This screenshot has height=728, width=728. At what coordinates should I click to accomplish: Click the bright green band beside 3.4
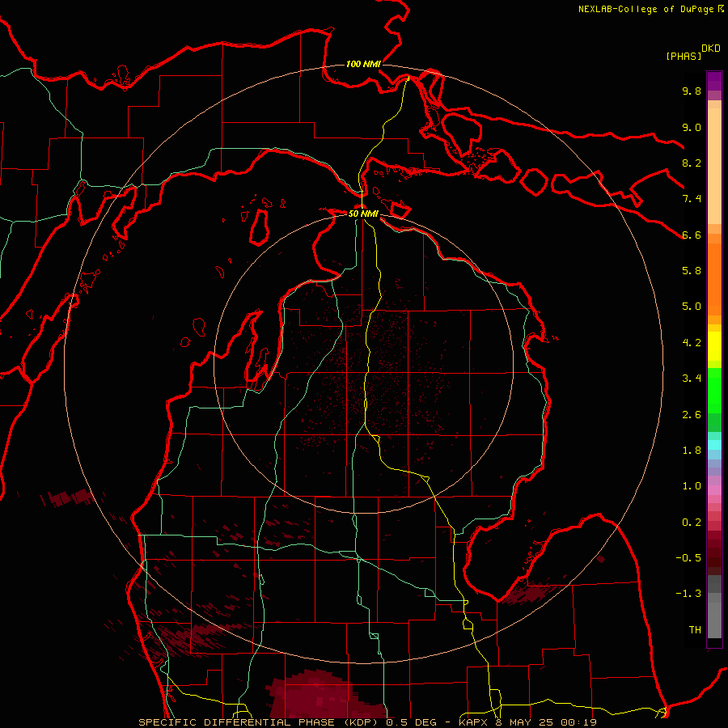(x=714, y=391)
